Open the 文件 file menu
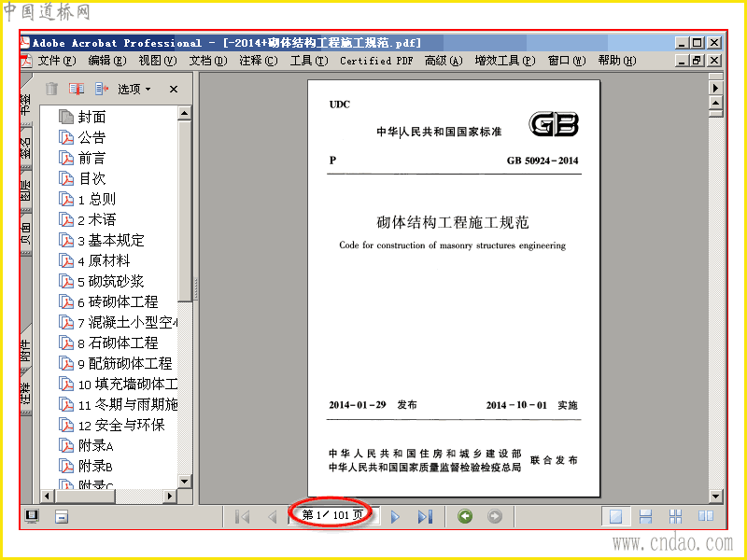 pyautogui.click(x=57, y=61)
